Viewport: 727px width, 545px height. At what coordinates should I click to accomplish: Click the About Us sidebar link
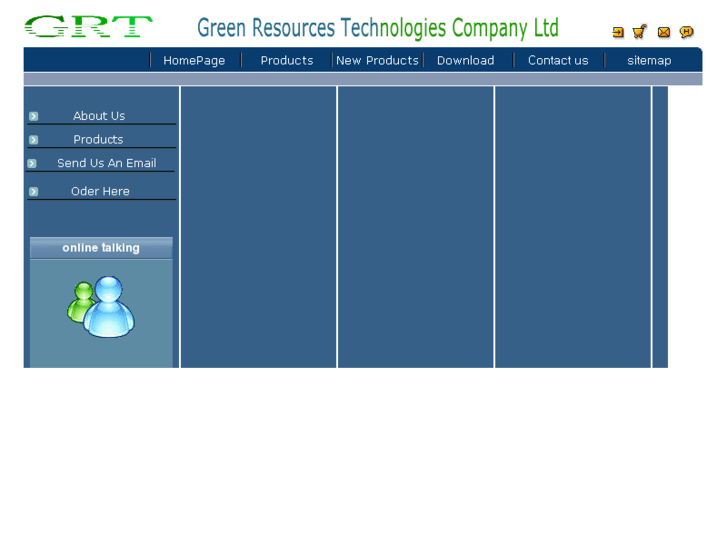pos(99,116)
